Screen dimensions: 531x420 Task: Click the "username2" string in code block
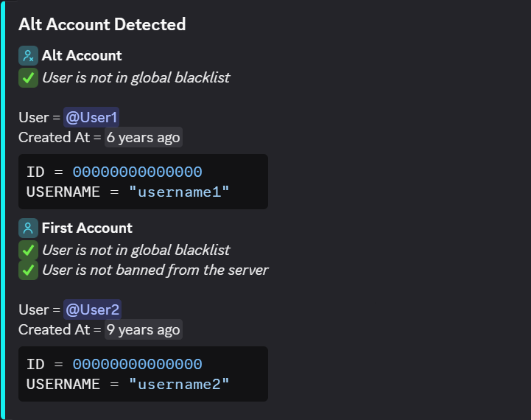pos(179,384)
